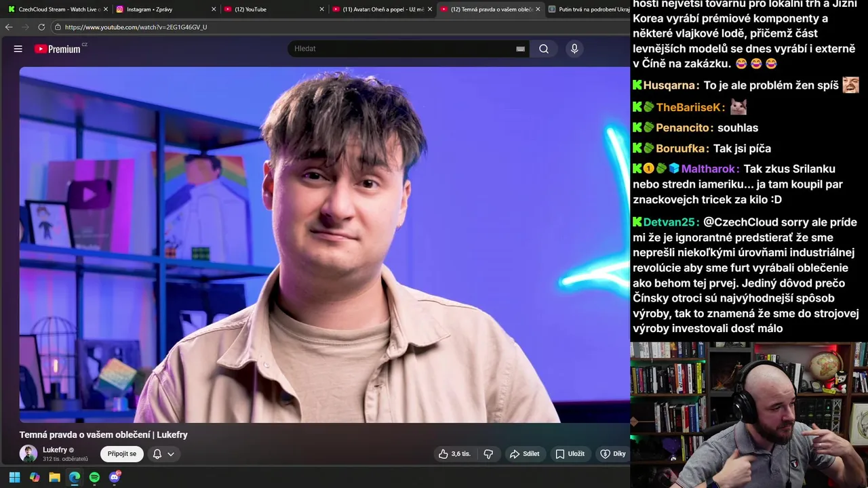
Task: Toggle notification bell for Lukefry
Action: pyautogui.click(x=157, y=454)
